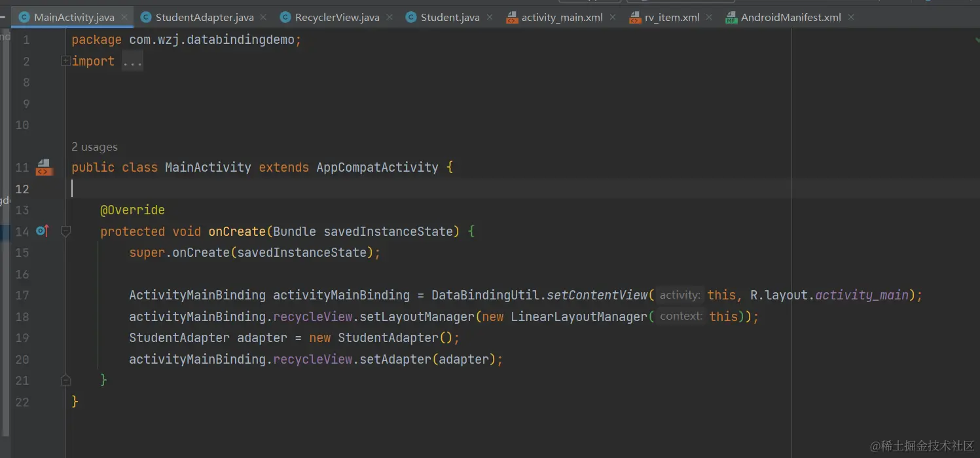This screenshot has width=980, height=458.
Task: Click the MainActivity class name in declaration
Action: click(x=208, y=168)
